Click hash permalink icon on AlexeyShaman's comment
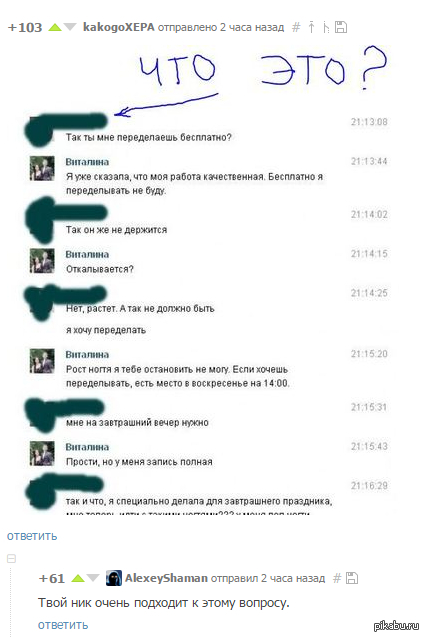This screenshot has height=637, width=424. point(337,578)
